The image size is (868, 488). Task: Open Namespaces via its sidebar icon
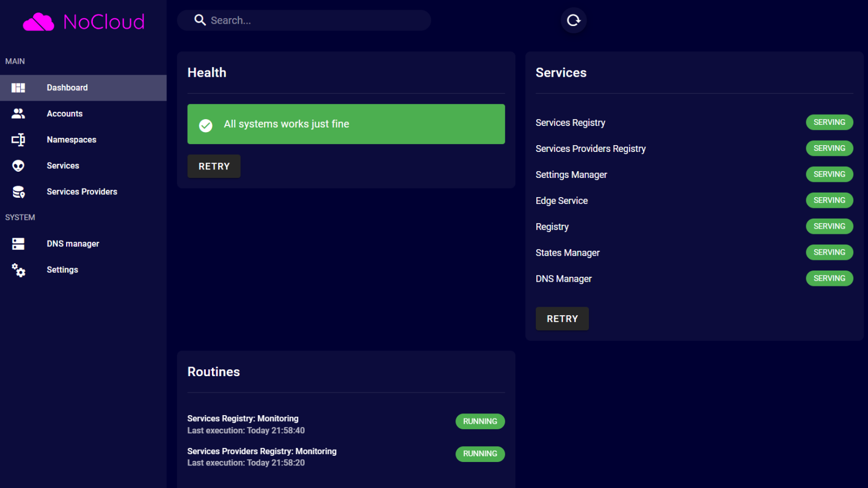coord(18,140)
